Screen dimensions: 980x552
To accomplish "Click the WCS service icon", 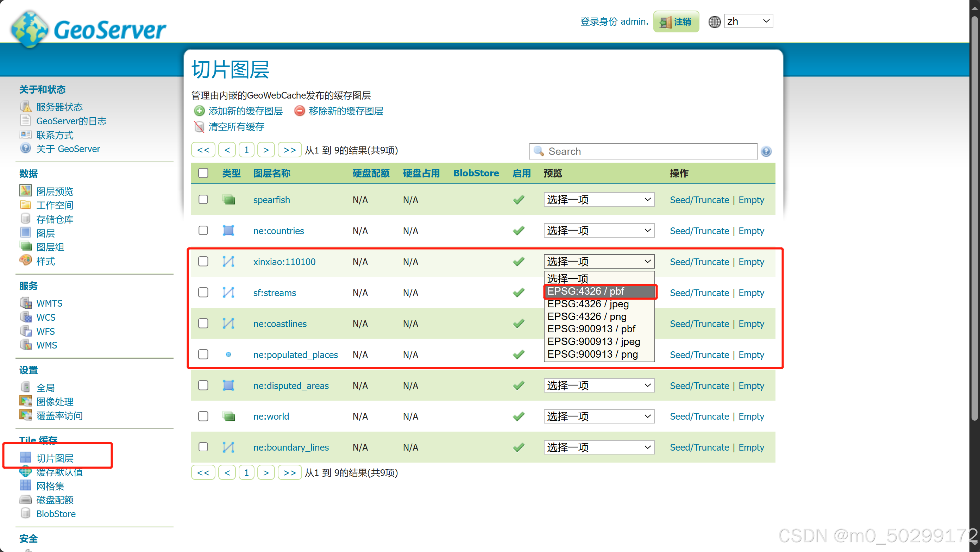I will pos(25,317).
